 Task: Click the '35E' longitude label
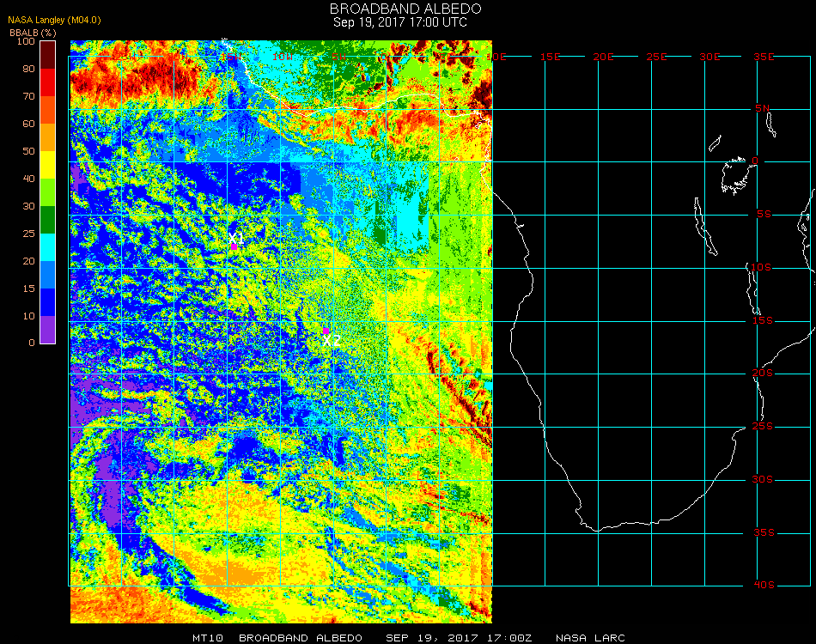[x=764, y=57]
